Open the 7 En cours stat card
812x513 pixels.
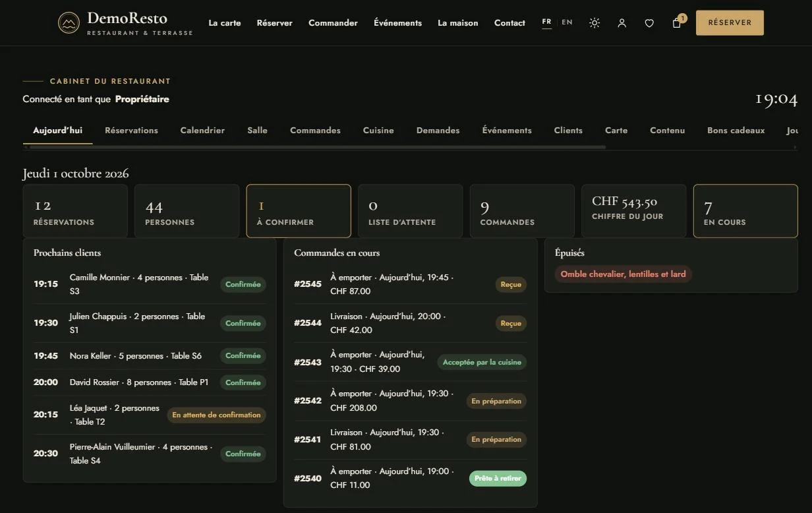pos(745,211)
